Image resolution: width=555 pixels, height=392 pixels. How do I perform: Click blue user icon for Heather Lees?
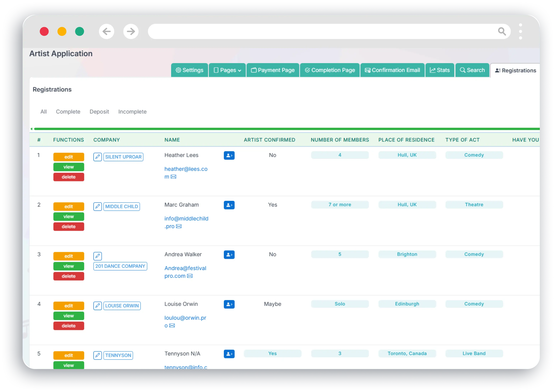tap(229, 155)
